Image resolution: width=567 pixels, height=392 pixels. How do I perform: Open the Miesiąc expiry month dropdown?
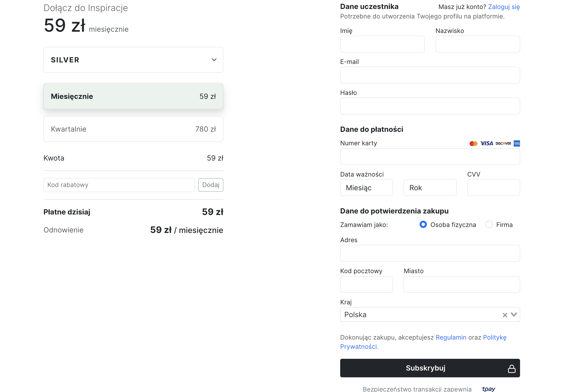[366, 188]
